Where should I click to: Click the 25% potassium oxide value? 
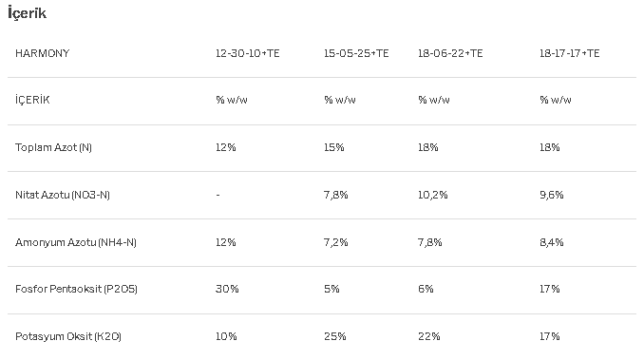(x=334, y=336)
